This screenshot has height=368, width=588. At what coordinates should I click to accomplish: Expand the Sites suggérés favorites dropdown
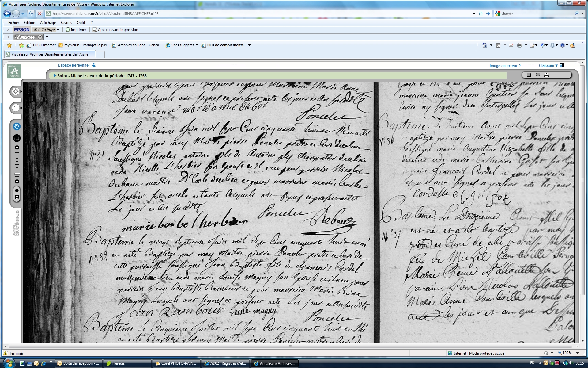(197, 45)
